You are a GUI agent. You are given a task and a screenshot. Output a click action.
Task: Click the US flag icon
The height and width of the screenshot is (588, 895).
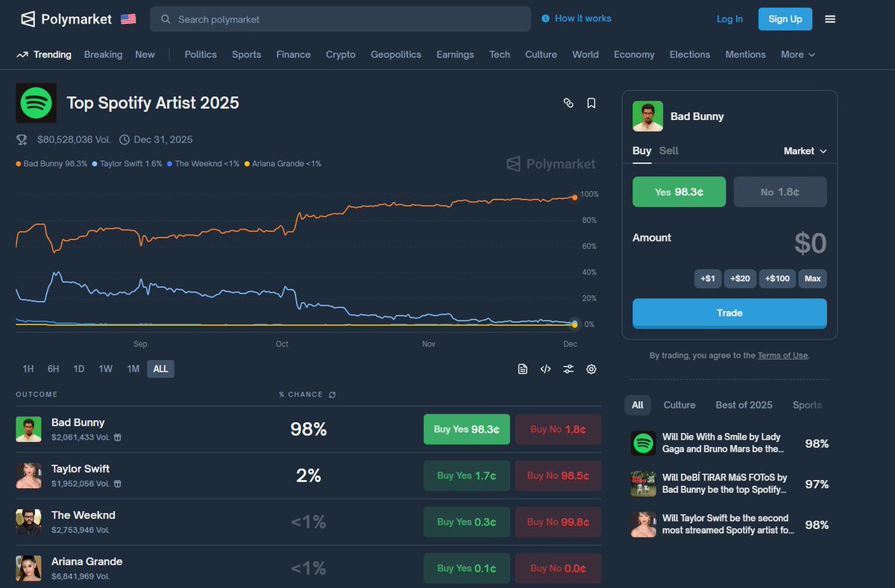point(128,19)
